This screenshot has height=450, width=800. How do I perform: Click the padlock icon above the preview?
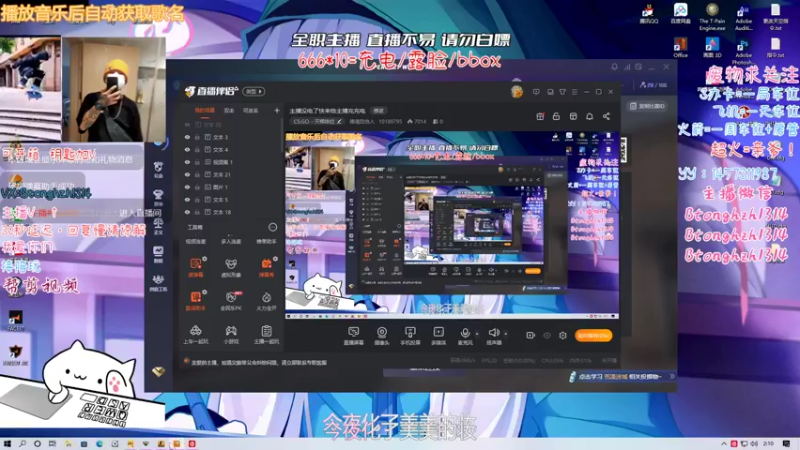(x=556, y=116)
